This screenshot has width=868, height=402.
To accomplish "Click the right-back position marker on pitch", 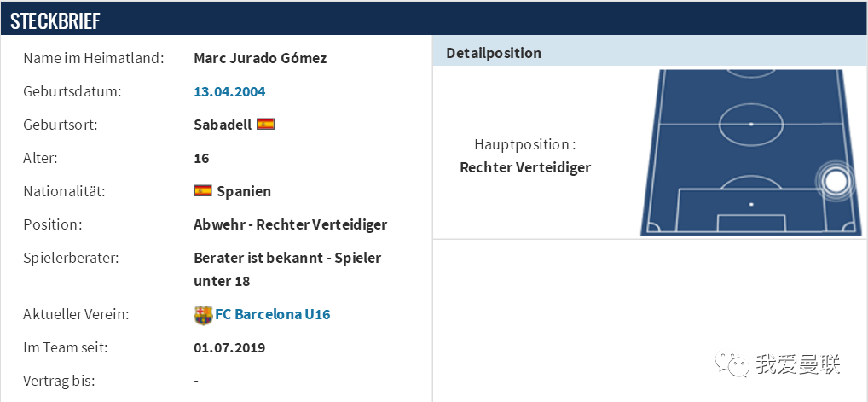I will 835,181.
